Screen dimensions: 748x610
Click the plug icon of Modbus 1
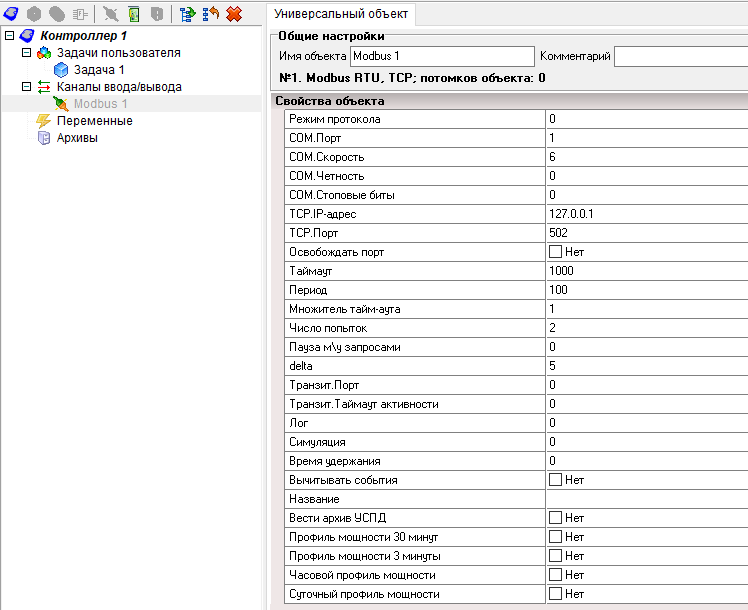point(61,103)
